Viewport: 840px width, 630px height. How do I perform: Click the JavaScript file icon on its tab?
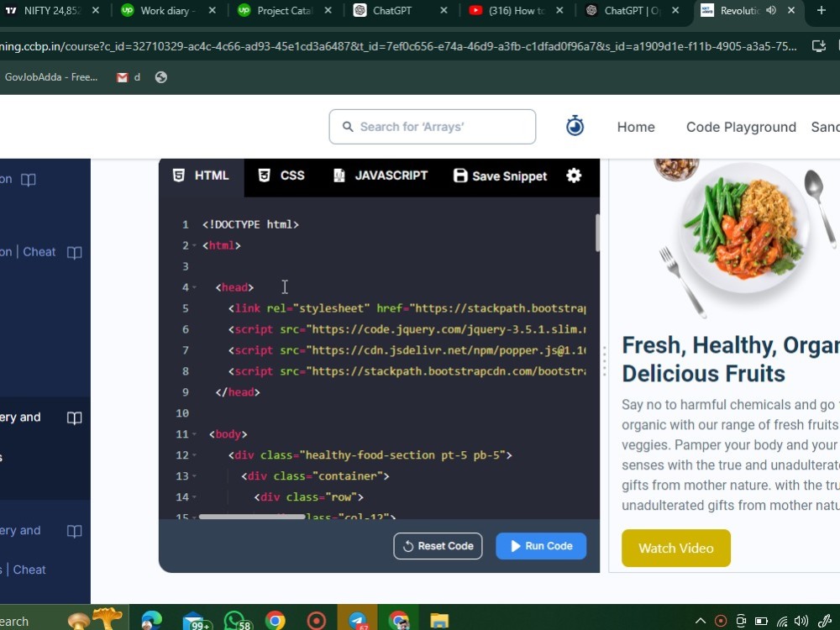click(x=339, y=176)
